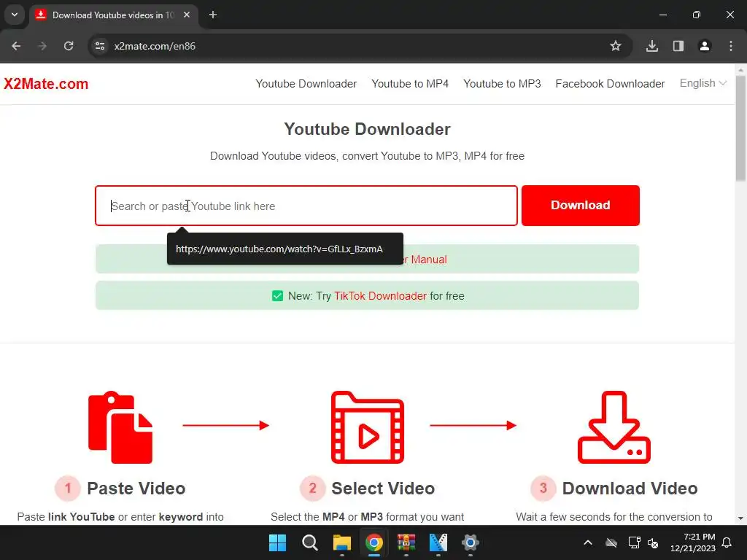Open the Windows Start menu
This screenshot has width=747, height=560.
[277, 542]
